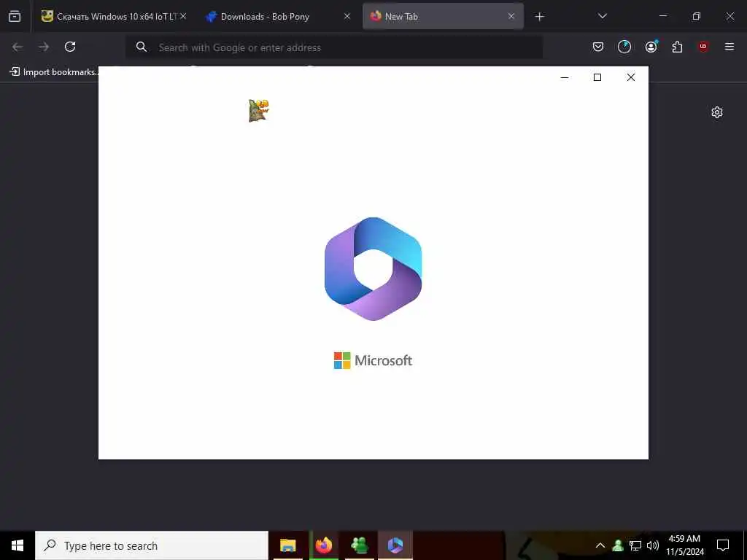747x560 pixels.
Task: Open the Pocket save icon
Action: click(598, 47)
